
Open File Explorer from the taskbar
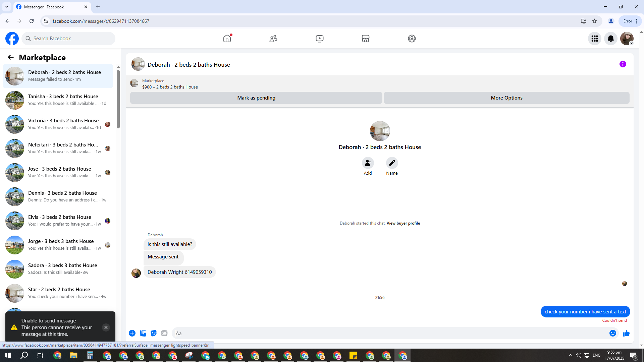point(74,355)
